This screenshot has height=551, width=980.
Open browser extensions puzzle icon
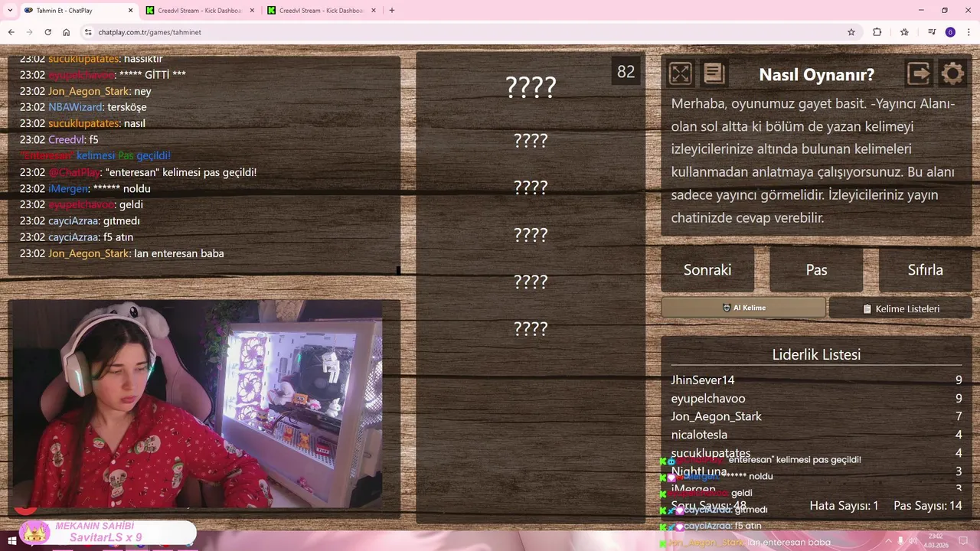[877, 32]
